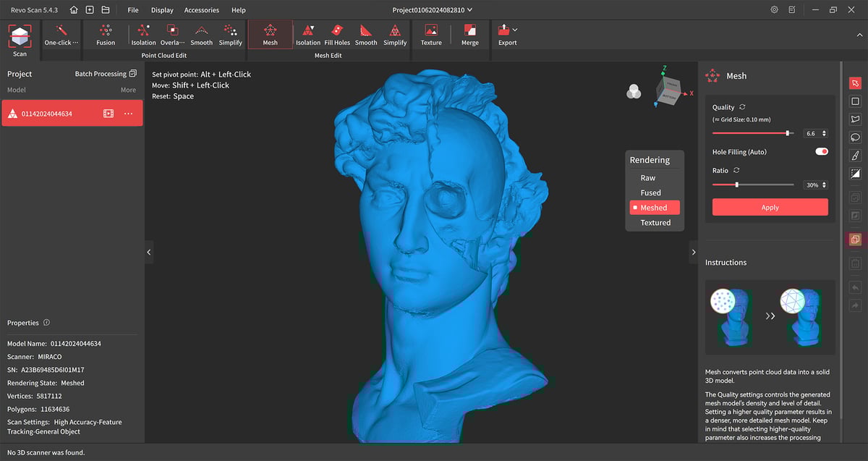Create new project with plus icon
The height and width of the screenshot is (461, 868).
point(90,10)
